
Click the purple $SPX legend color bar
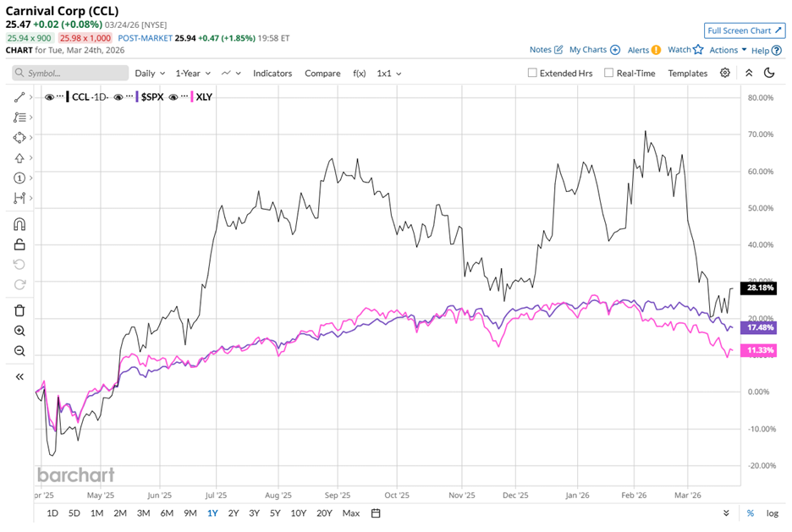(x=136, y=97)
